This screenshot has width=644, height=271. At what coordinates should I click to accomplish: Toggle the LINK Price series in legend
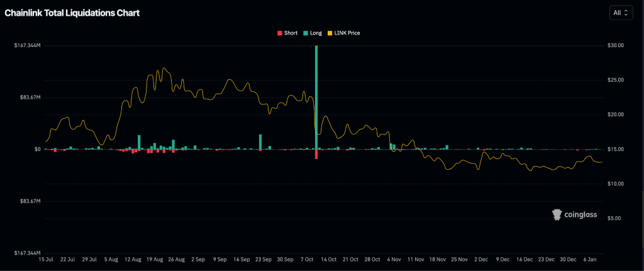click(x=344, y=33)
